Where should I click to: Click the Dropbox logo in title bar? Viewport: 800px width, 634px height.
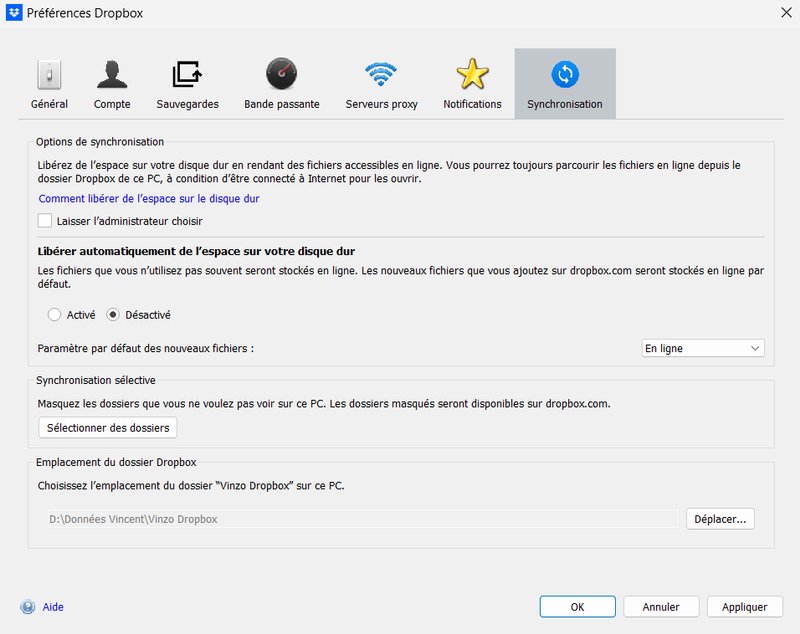tap(14, 12)
